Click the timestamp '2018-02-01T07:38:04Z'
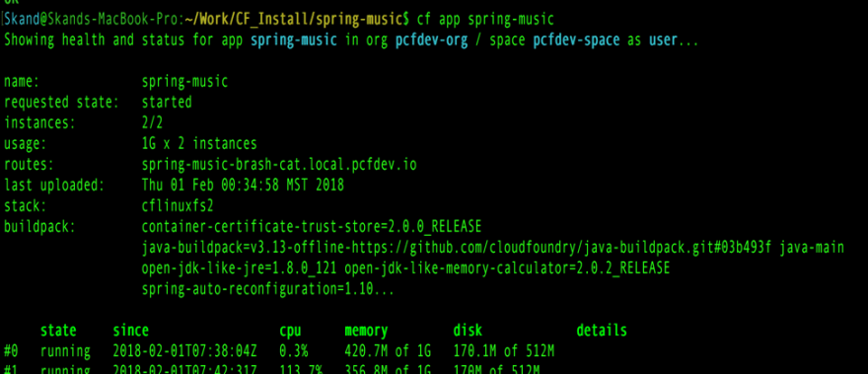Viewport: 868px width, 374px height. (184, 351)
